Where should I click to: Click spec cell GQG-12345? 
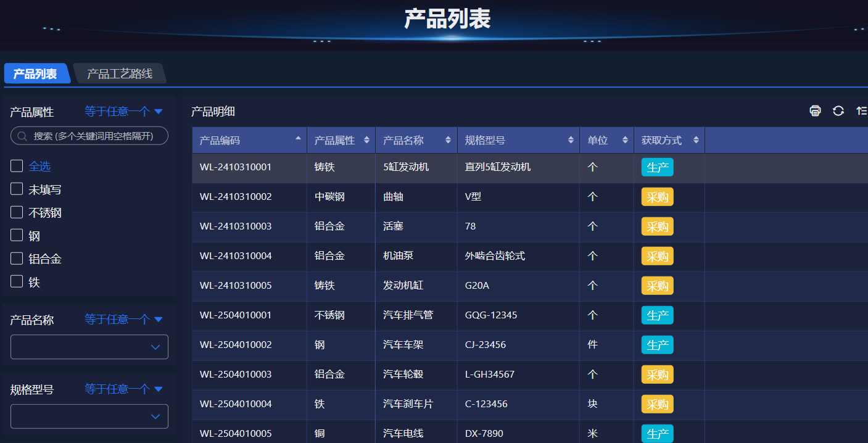tap(491, 315)
